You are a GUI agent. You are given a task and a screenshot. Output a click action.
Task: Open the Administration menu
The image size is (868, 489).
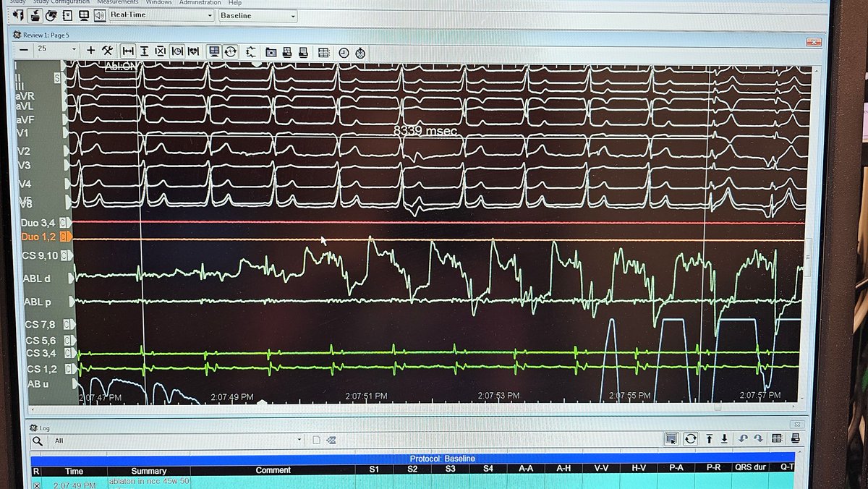[200, 2]
